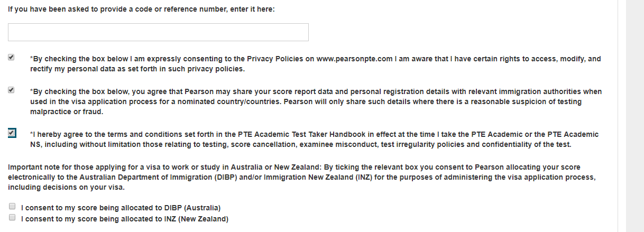Click the 'Important note' paragraph opening words
Screen dimensions: 644x232
pos(32,168)
